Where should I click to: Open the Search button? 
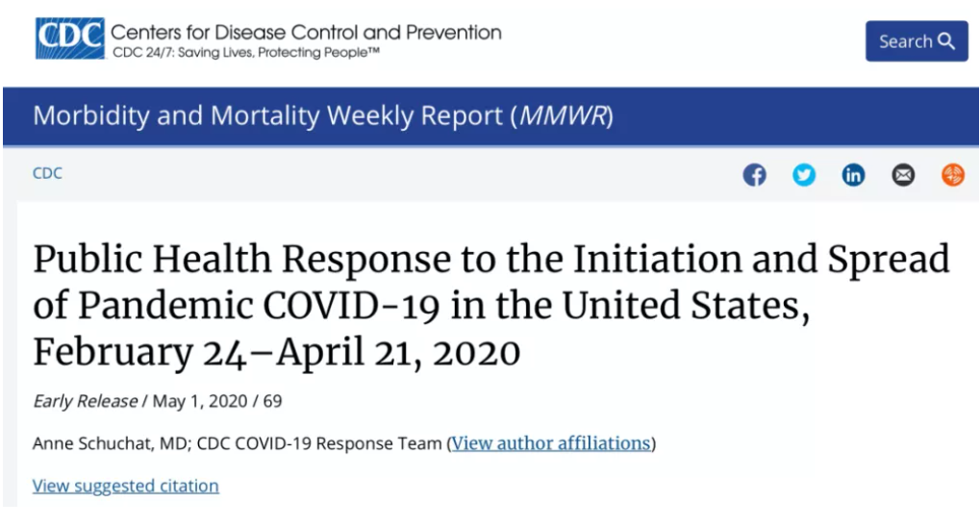point(916,41)
